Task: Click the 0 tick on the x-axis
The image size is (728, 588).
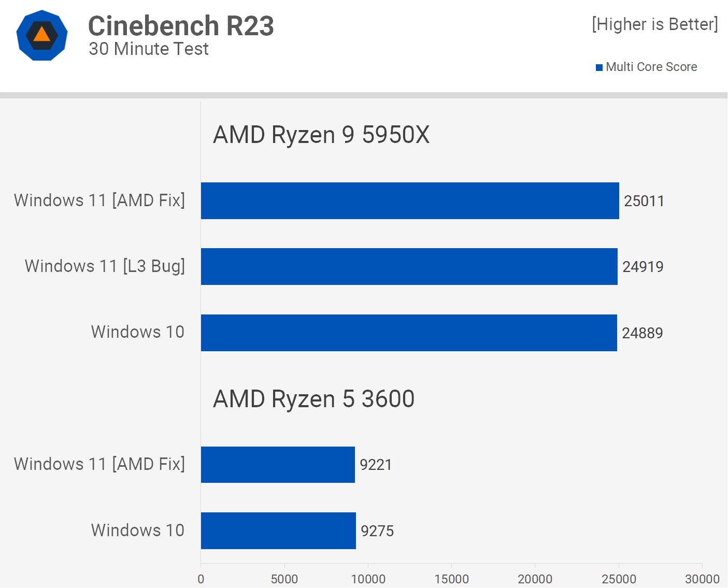Action: pyautogui.click(x=201, y=579)
